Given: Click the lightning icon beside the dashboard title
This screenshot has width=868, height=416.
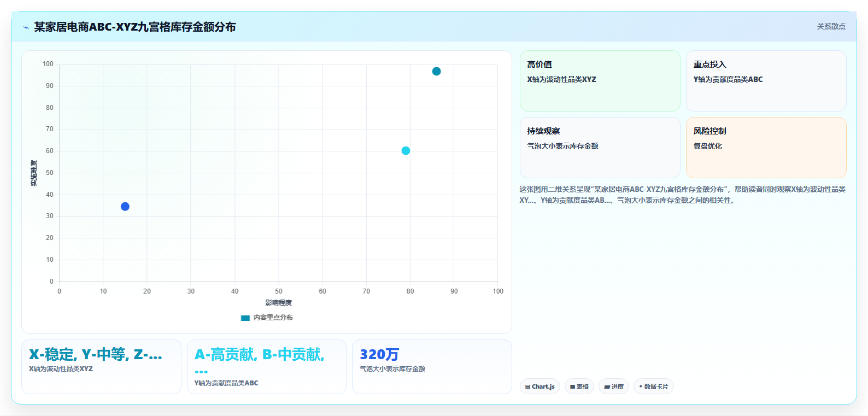Looking at the screenshot, I should tap(26, 27).
